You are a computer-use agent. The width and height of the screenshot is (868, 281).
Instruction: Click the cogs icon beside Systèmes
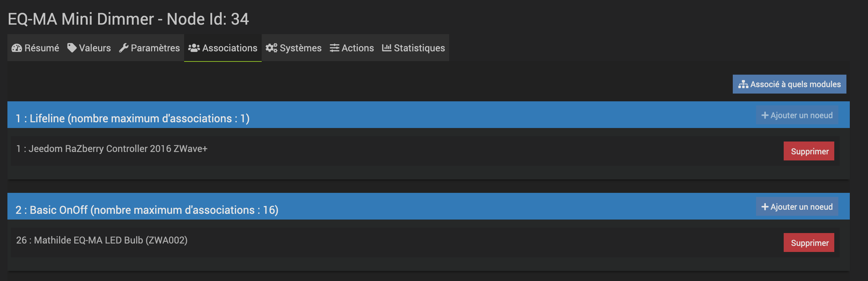[271, 48]
